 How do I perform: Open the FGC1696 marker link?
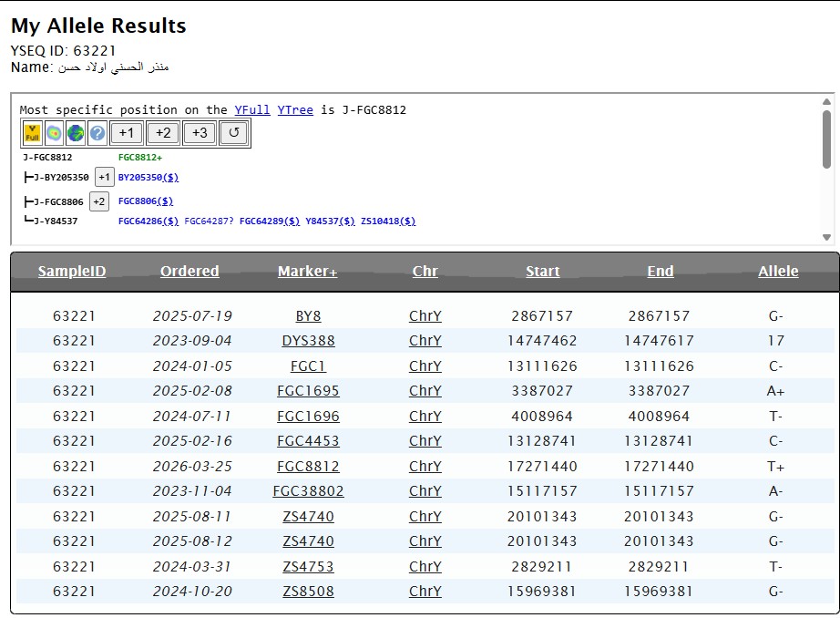[x=308, y=416]
